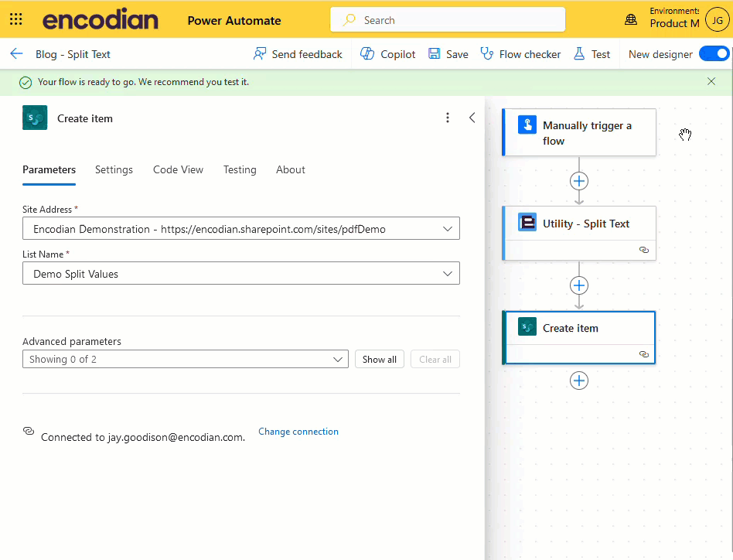The width and height of the screenshot is (733, 560).
Task: Click the Encodian logo
Action: click(x=100, y=19)
